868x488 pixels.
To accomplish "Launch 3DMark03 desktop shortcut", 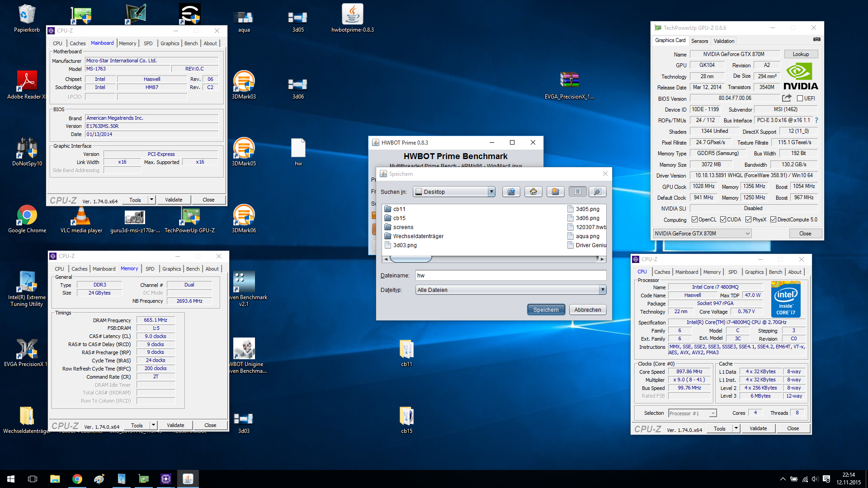I will click(244, 85).
